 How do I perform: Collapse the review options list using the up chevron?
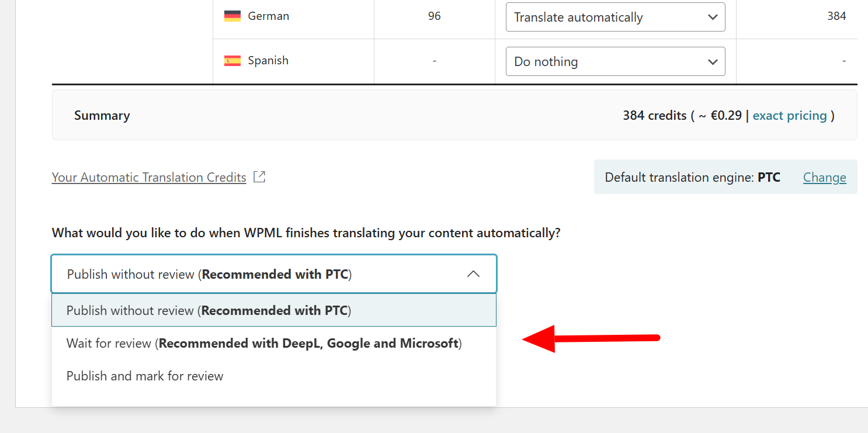473,274
